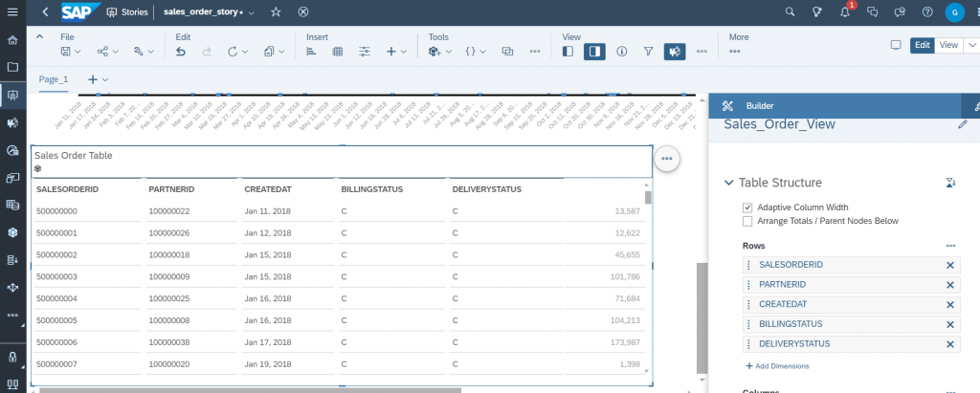Click the Redo icon in Edit group
This screenshot has width=980, height=393.
(x=207, y=52)
